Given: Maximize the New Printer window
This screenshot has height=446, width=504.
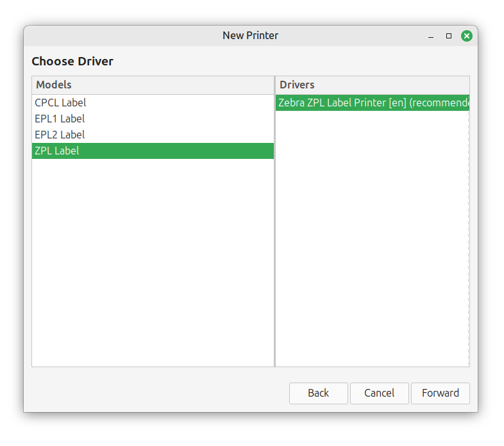Looking at the screenshot, I should pyautogui.click(x=449, y=36).
